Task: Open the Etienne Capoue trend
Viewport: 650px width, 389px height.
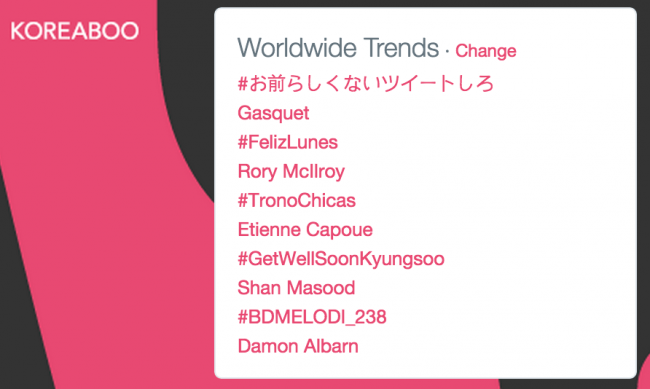Action: tap(305, 230)
